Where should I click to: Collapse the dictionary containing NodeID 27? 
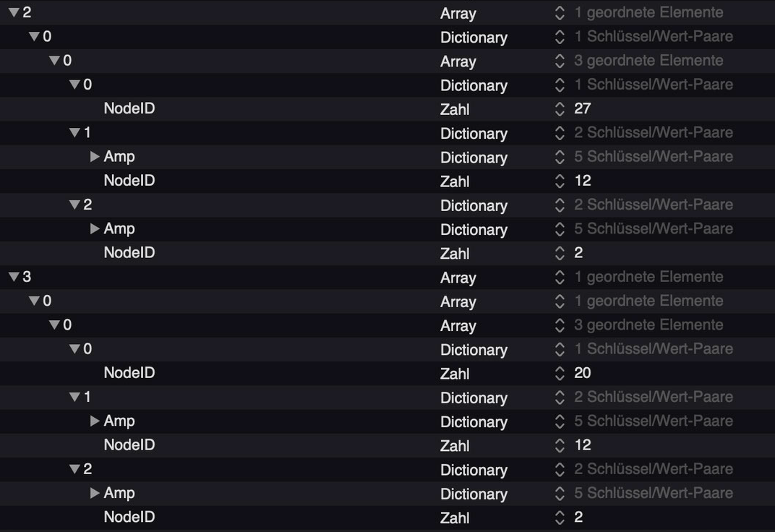click(74, 85)
